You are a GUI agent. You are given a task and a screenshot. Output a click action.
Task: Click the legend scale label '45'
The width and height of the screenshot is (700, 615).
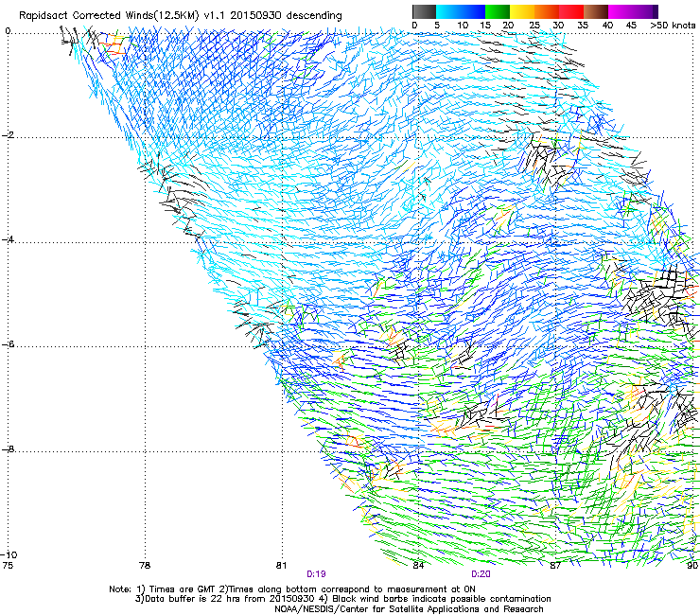[x=631, y=26]
